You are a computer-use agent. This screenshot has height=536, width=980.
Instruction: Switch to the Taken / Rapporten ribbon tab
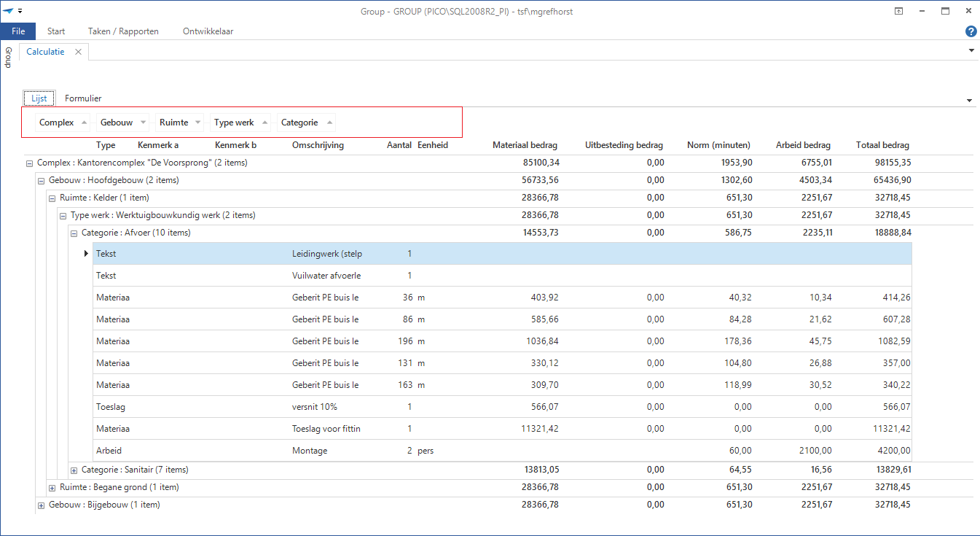(123, 31)
